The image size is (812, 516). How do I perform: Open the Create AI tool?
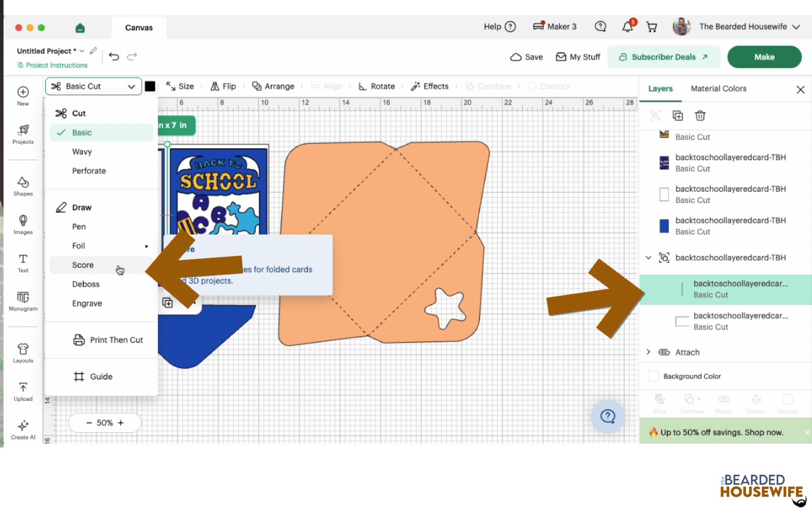[23, 430]
